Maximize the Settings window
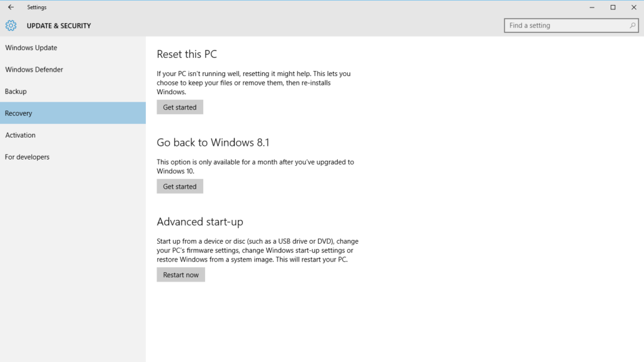Screen dimensions: 644x362 click(613, 7)
